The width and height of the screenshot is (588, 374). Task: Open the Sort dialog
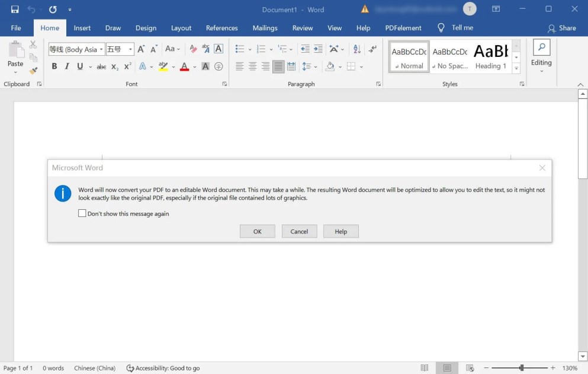pyautogui.click(x=356, y=49)
